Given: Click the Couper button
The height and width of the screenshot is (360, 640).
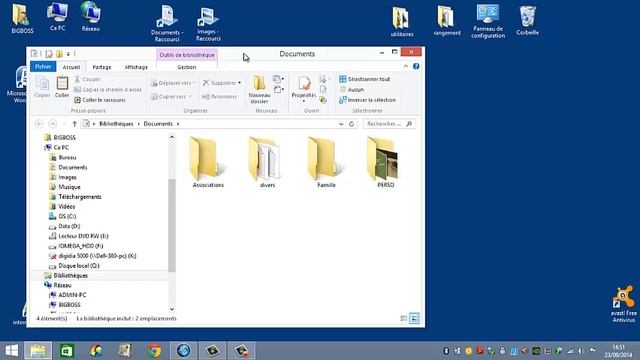Looking at the screenshot, I should (87, 79).
